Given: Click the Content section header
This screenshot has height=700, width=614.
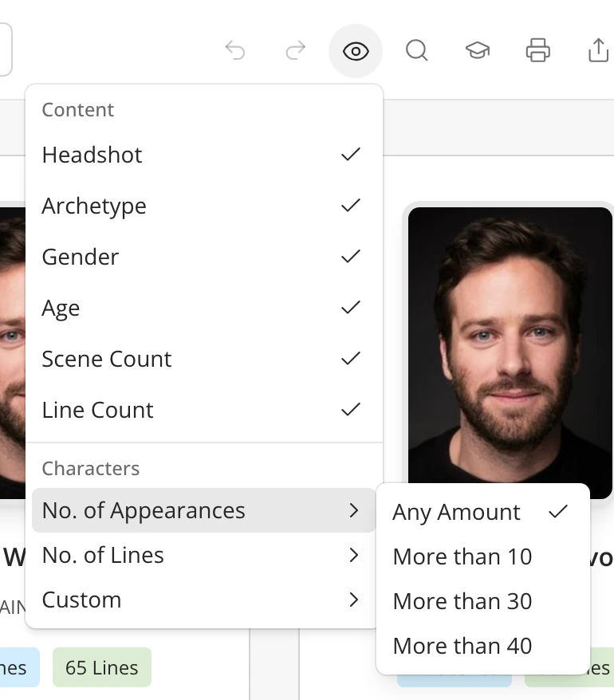Looking at the screenshot, I should (77, 110).
